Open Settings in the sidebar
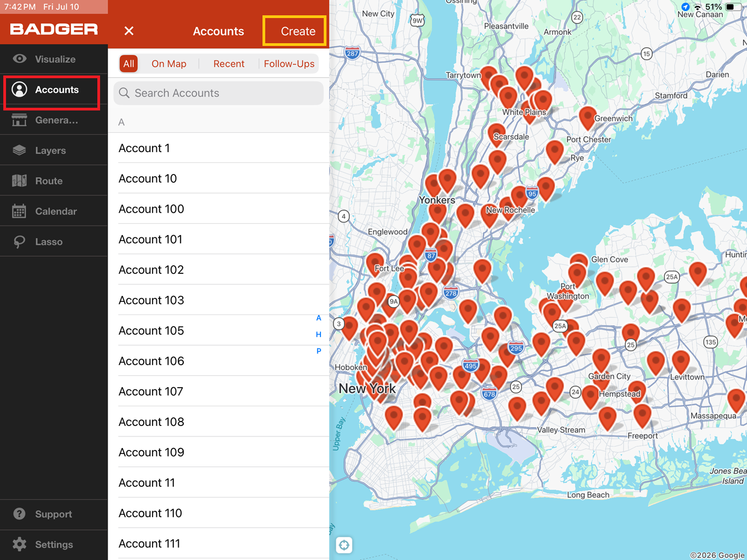 coord(54,545)
